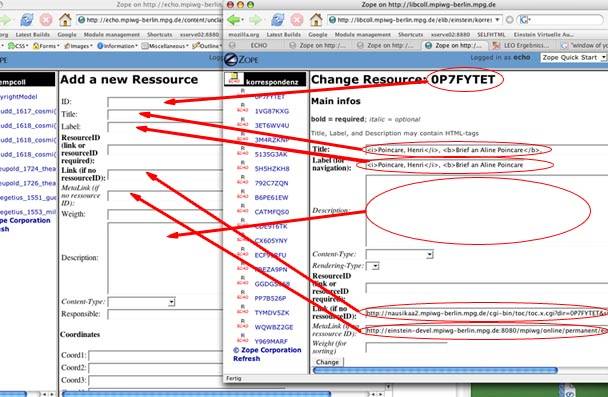The image size is (608, 397).
Task: Click the horizontal scrollbar below the Change button
Action: coord(435,370)
